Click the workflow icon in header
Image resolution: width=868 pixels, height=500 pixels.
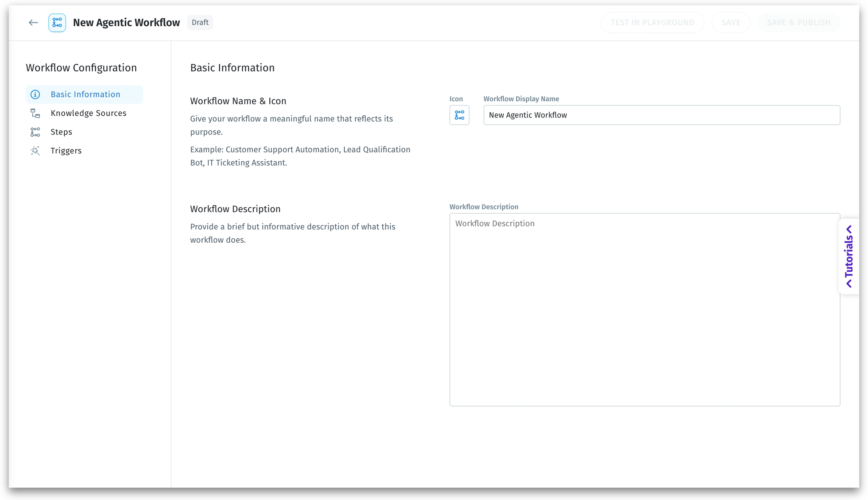(57, 23)
